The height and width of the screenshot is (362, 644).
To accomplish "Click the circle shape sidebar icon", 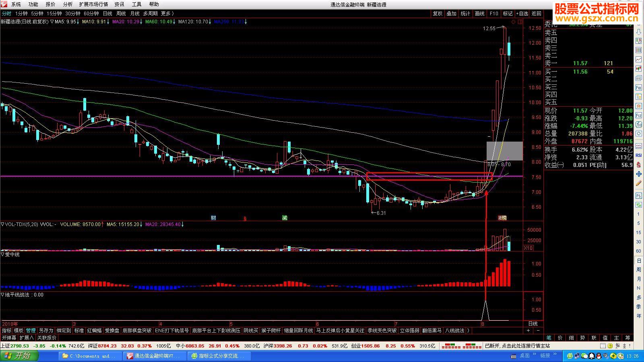I will tap(639, 134).
